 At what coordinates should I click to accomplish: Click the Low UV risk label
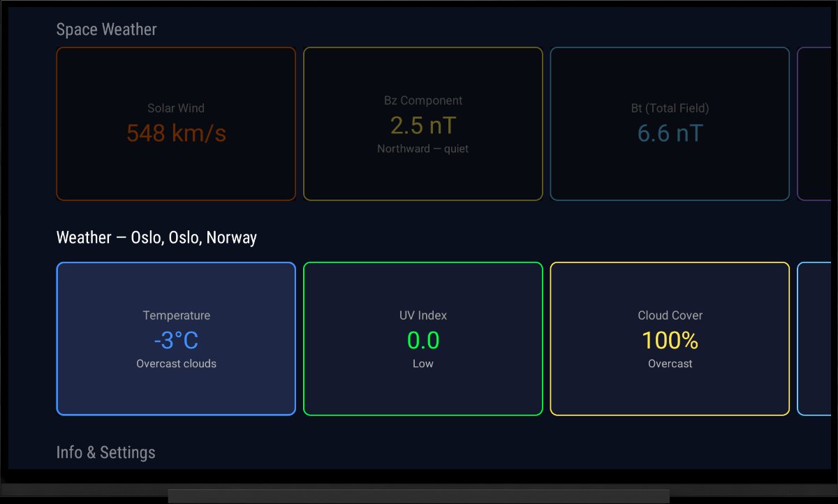[x=423, y=363]
